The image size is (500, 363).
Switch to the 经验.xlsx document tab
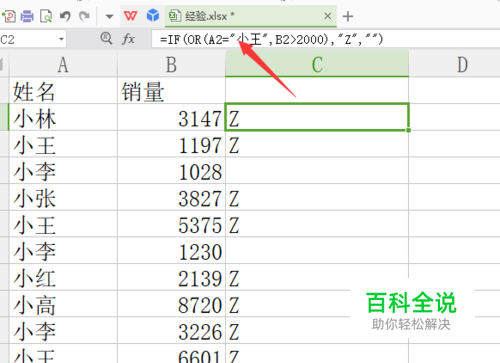(x=251, y=16)
